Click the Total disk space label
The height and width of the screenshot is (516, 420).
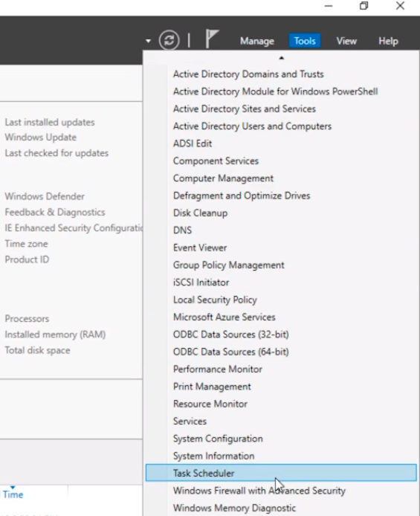[37, 350]
